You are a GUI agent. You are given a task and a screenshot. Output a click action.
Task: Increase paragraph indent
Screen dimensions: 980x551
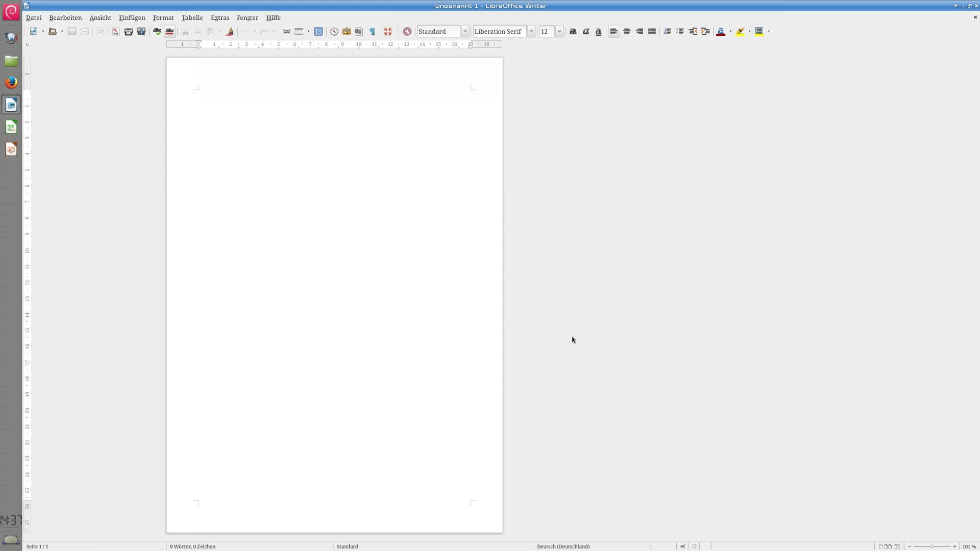tap(705, 32)
